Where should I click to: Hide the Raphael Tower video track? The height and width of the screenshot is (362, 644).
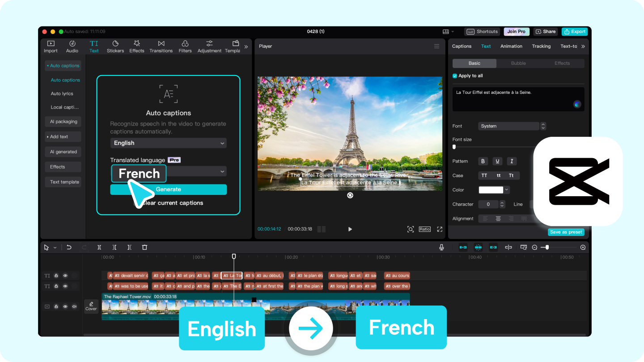(x=65, y=307)
